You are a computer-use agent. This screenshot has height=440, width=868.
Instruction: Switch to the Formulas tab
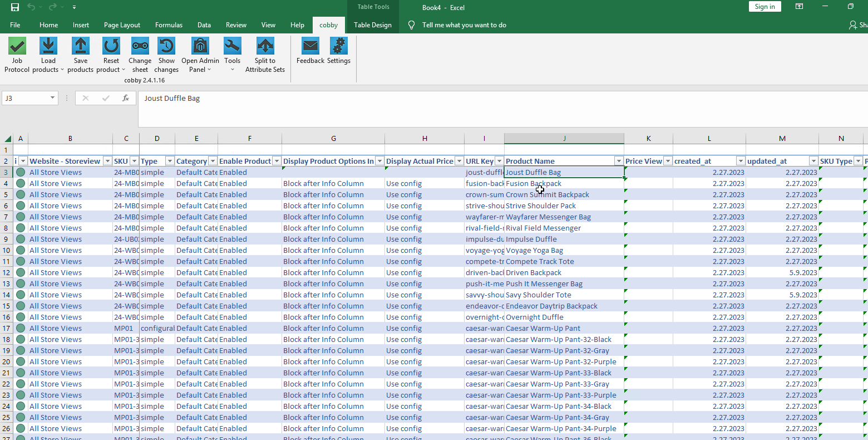[169, 25]
